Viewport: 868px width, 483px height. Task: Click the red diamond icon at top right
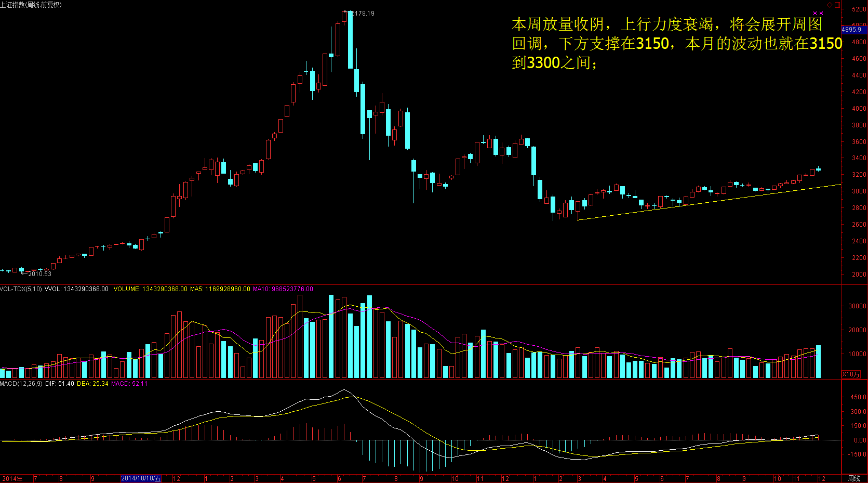(x=830, y=5)
